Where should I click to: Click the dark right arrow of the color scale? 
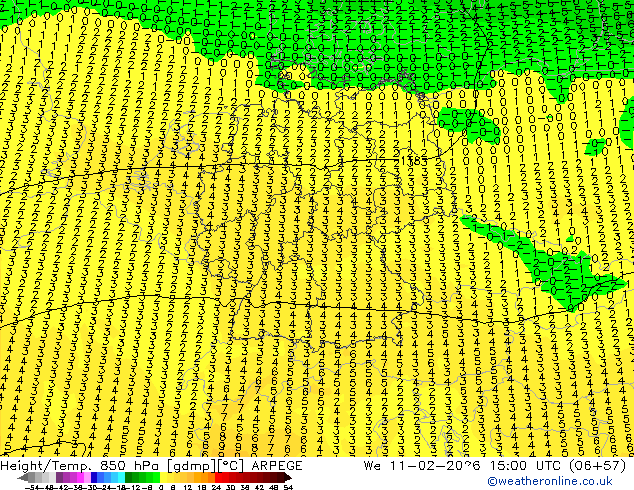tap(287, 477)
